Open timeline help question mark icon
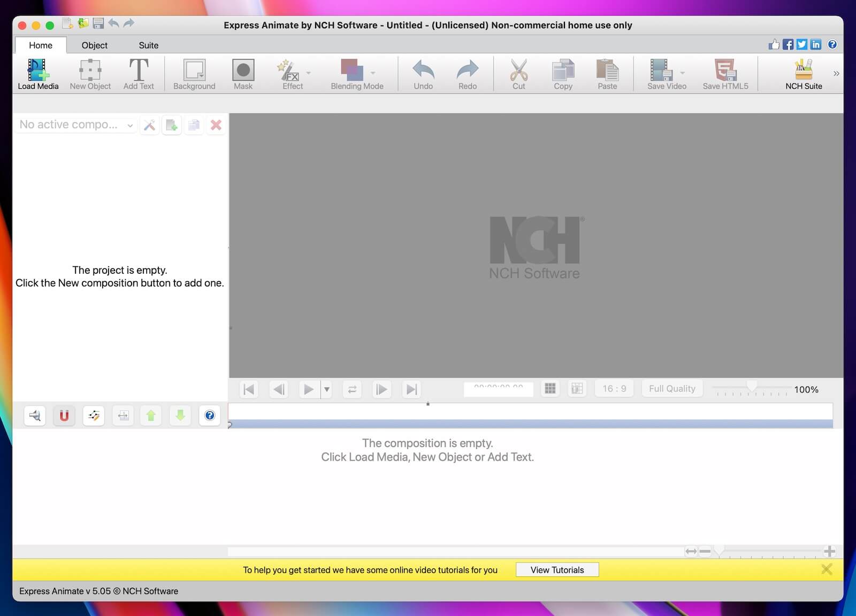Image resolution: width=856 pixels, height=616 pixels. tap(210, 415)
